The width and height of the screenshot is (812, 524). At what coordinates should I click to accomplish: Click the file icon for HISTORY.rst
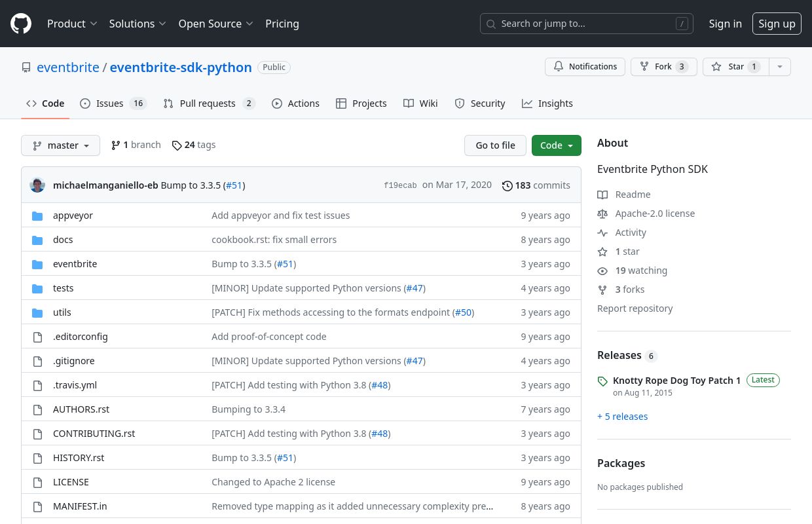click(x=37, y=458)
